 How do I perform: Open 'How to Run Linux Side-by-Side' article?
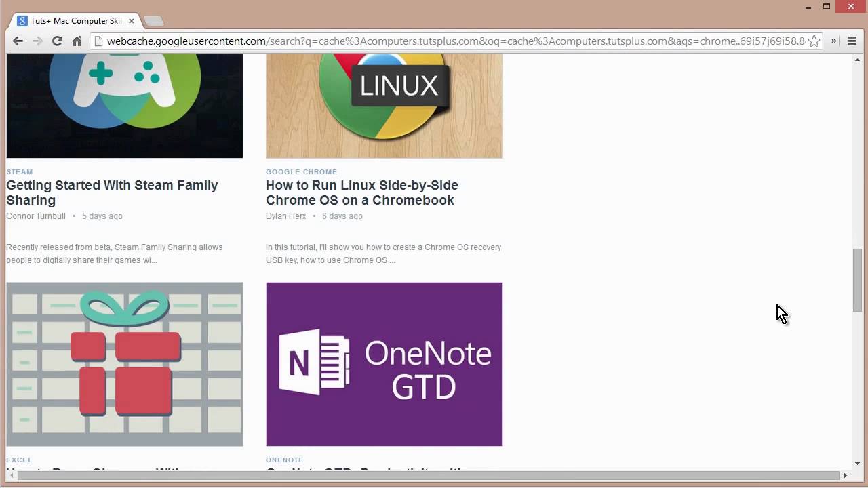[362, 192]
